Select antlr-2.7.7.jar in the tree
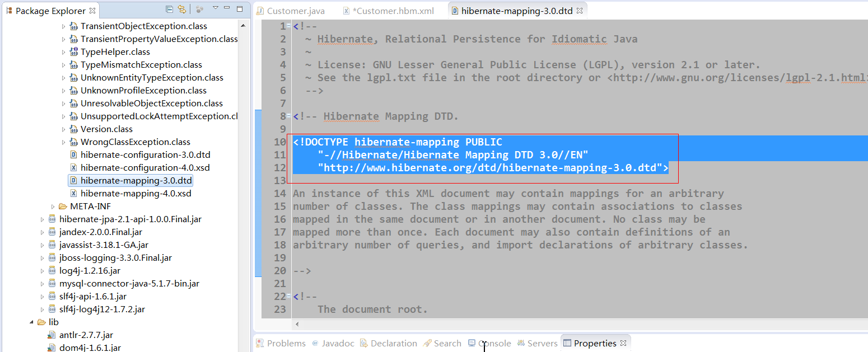868x352 pixels. coord(86,335)
